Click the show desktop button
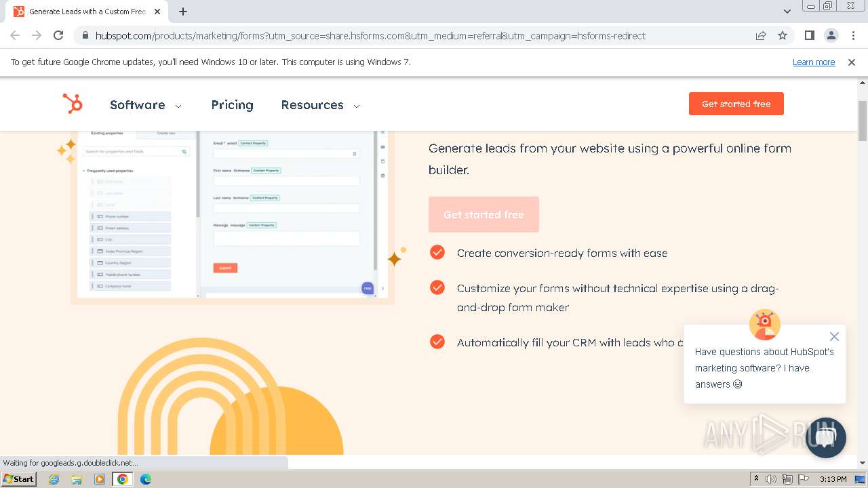Viewport: 868px width, 488px height. click(x=861, y=479)
